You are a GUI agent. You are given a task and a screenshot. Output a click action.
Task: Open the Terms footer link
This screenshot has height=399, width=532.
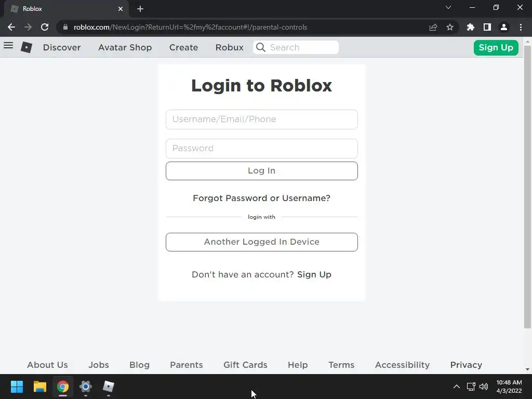[341, 365]
